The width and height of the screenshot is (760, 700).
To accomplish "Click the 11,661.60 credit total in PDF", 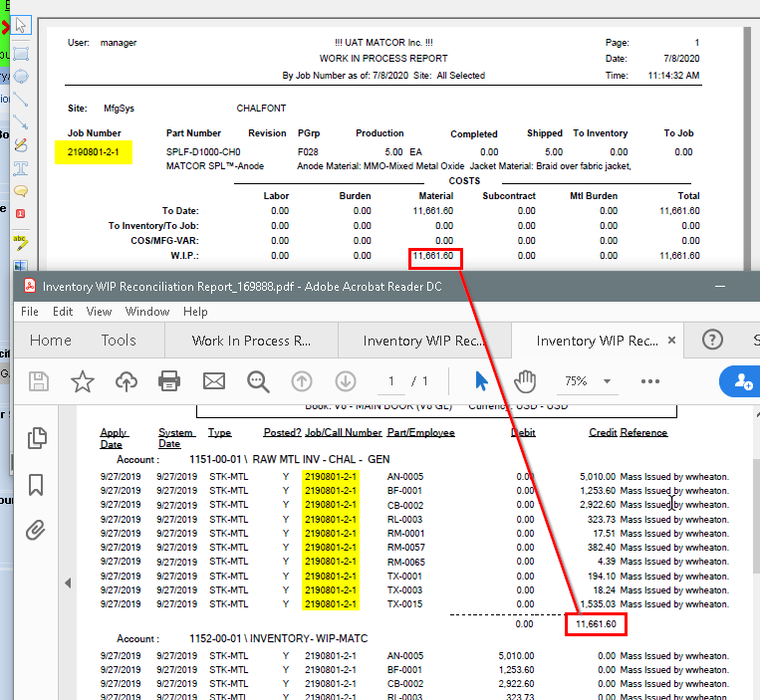I will point(597,624).
